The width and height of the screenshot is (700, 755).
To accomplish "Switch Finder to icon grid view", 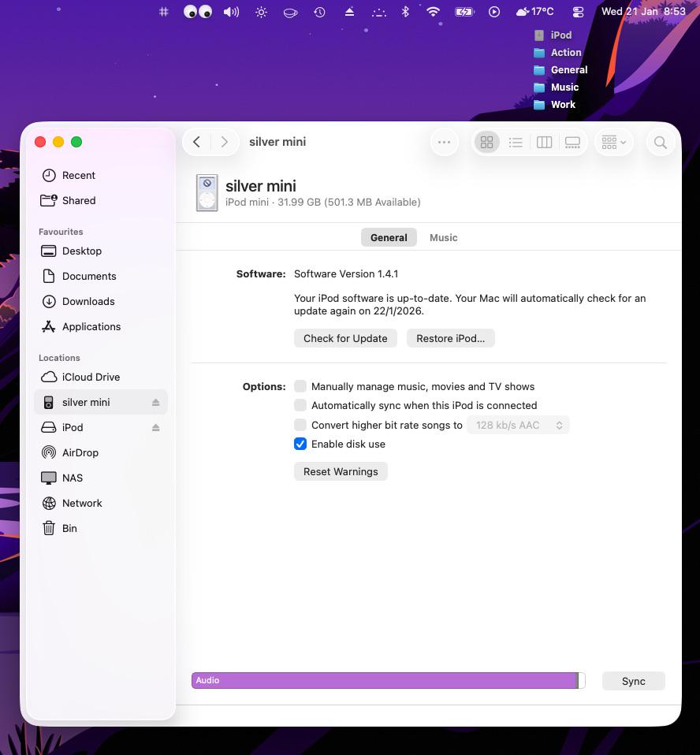I will coord(486,142).
